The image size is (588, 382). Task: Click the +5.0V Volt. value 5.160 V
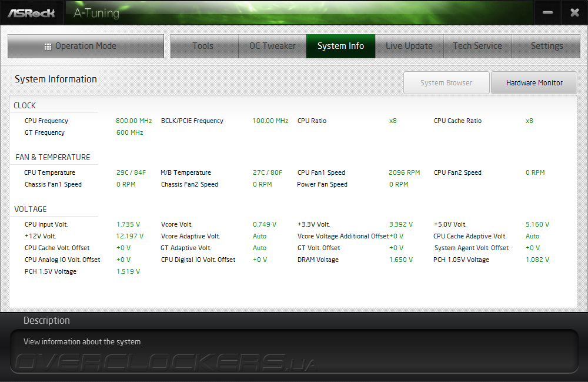pos(537,224)
